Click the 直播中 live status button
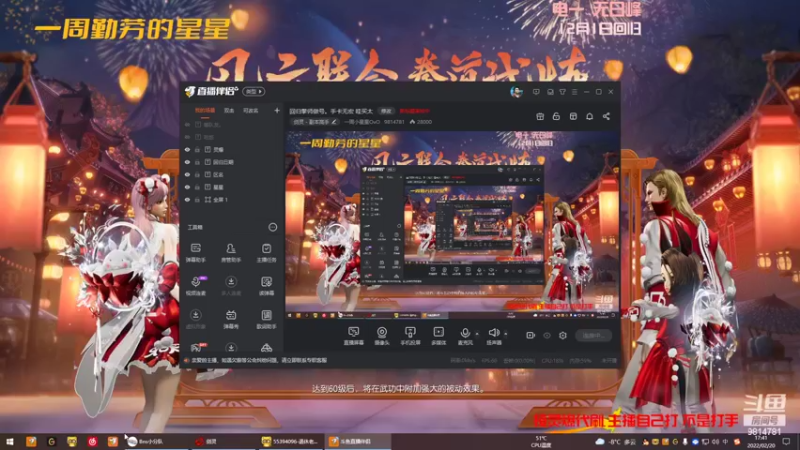800x450 pixels. [x=594, y=335]
